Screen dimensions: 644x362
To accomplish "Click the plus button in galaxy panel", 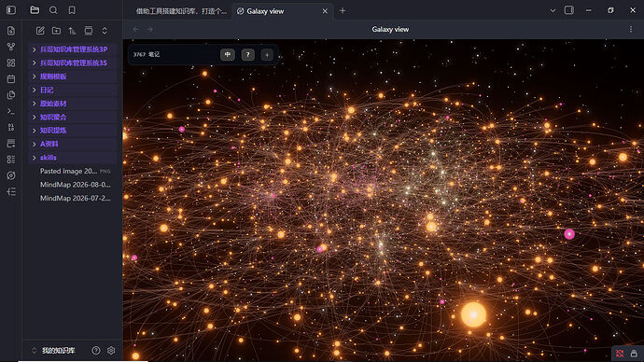I will coord(267,55).
